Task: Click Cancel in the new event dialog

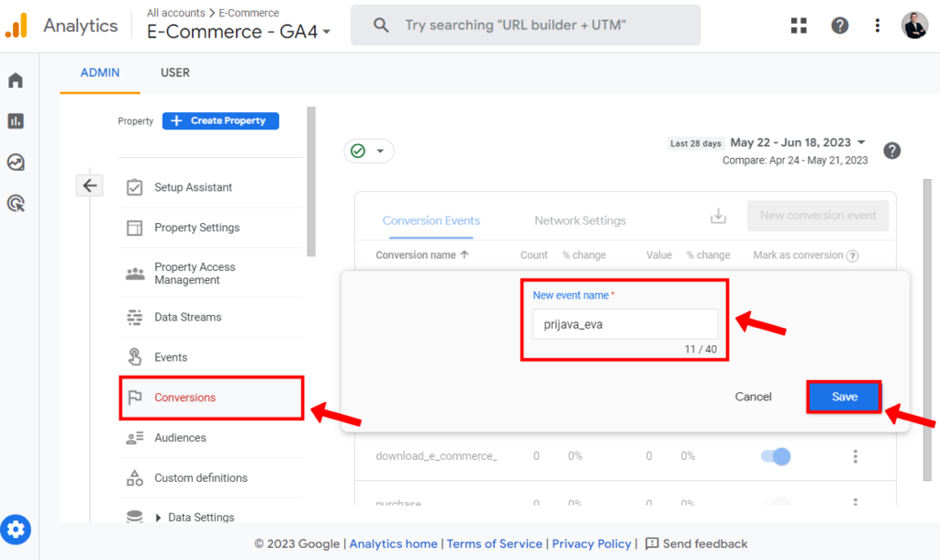Action: tap(753, 397)
